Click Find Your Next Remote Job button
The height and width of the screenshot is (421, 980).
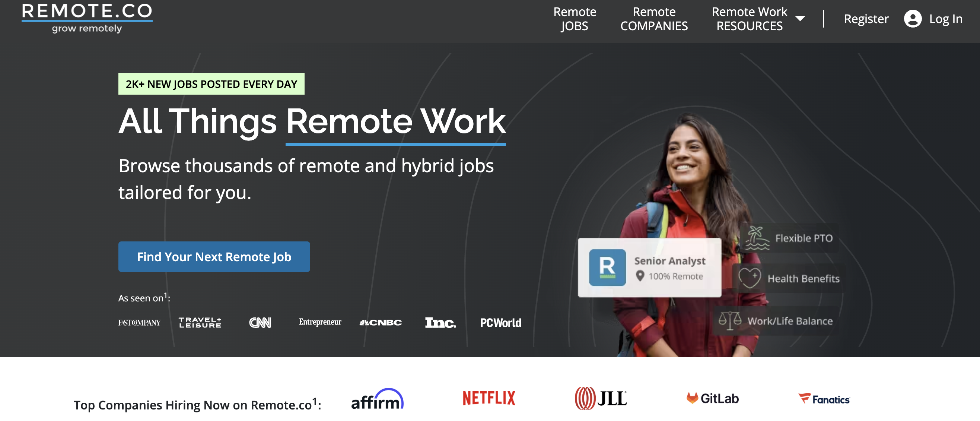[x=214, y=257]
